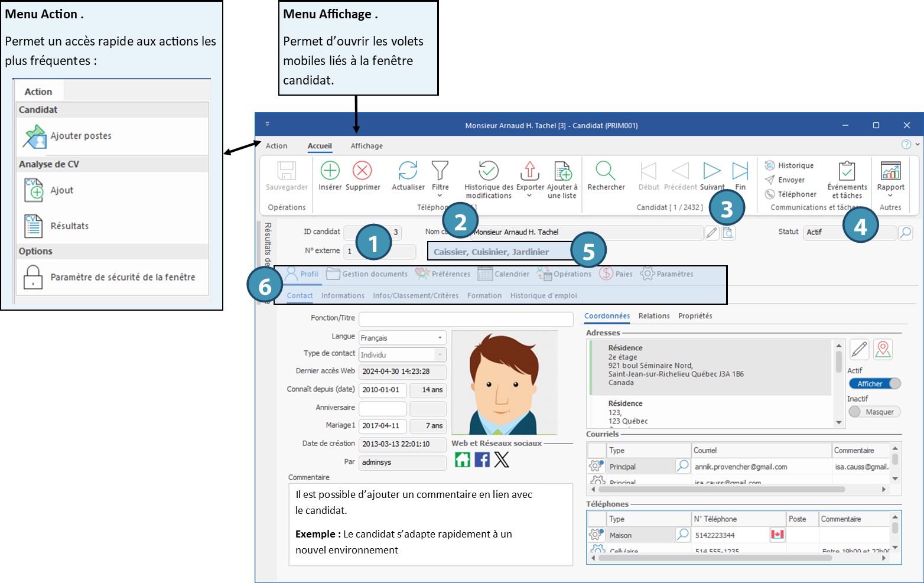Viewport: 924px width, 583px height.
Task: Go to the next candidate with Suivant
Action: click(x=712, y=171)
